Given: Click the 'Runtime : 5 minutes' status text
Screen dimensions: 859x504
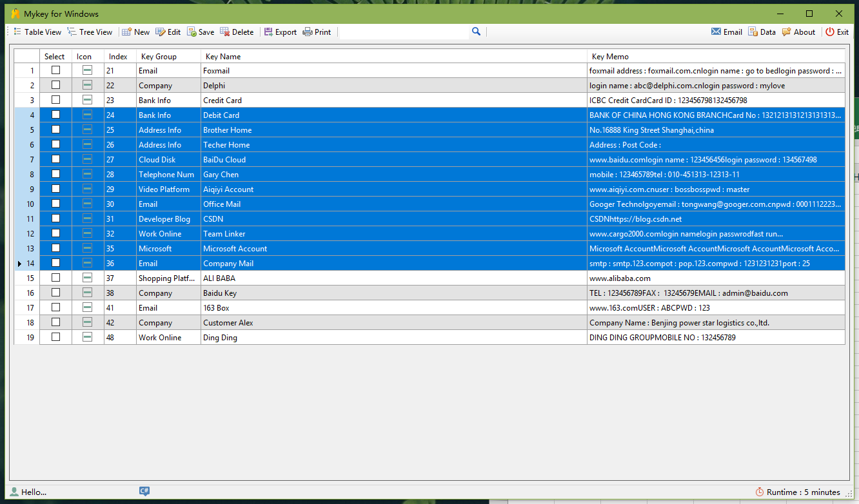Looking at the screenshot, I should coord(804,492).
